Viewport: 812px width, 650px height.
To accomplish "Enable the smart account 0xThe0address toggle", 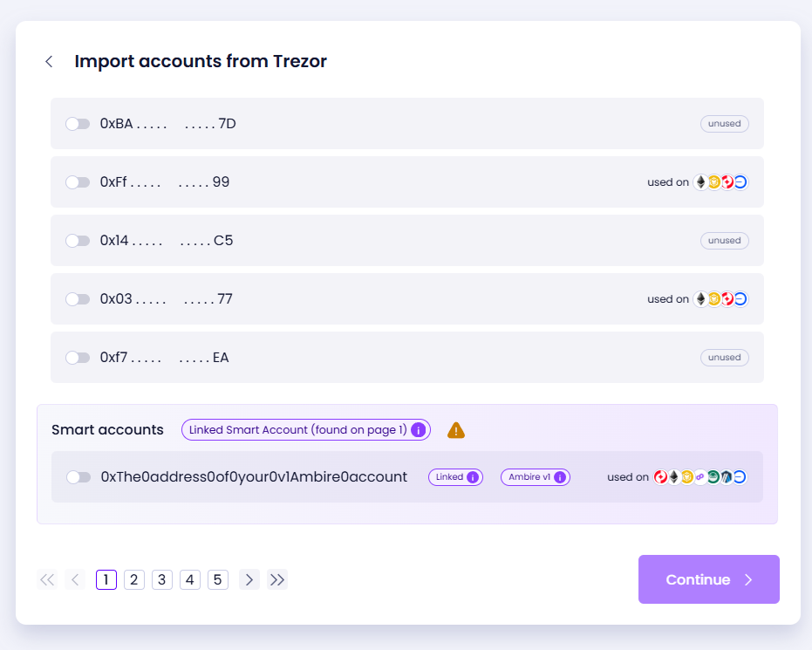I will (79, 477).
